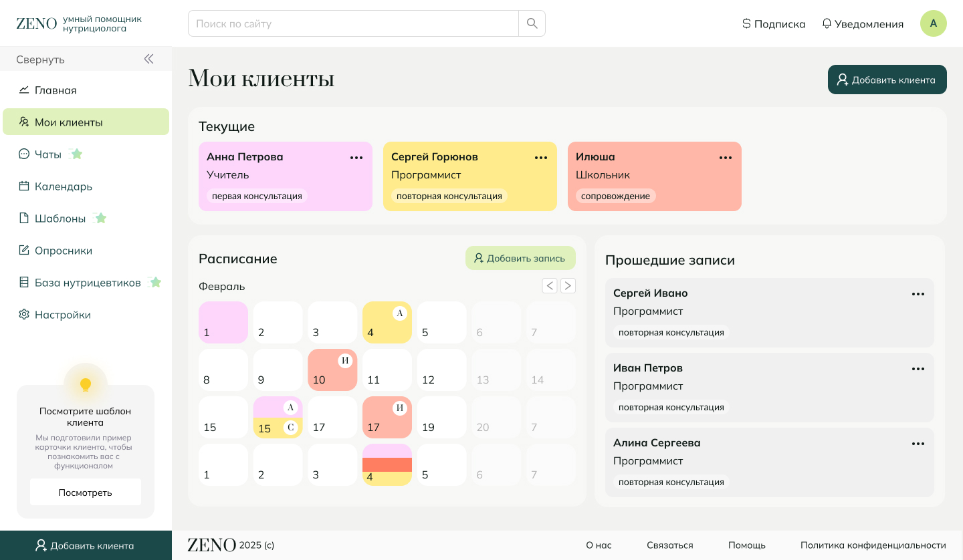Click top-right Добавить клиента button
This screenshot has width=963, height=560.
pos(887,80)
